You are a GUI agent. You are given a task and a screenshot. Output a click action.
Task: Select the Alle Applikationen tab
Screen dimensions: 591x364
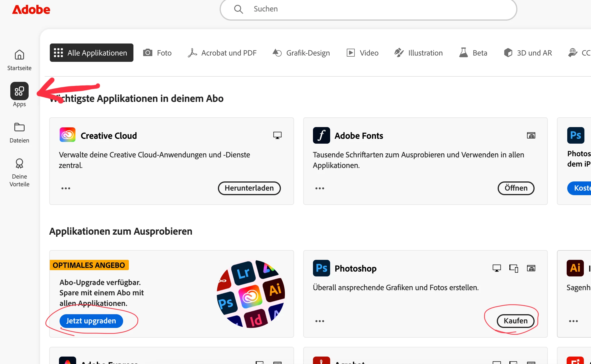(91, 53)
